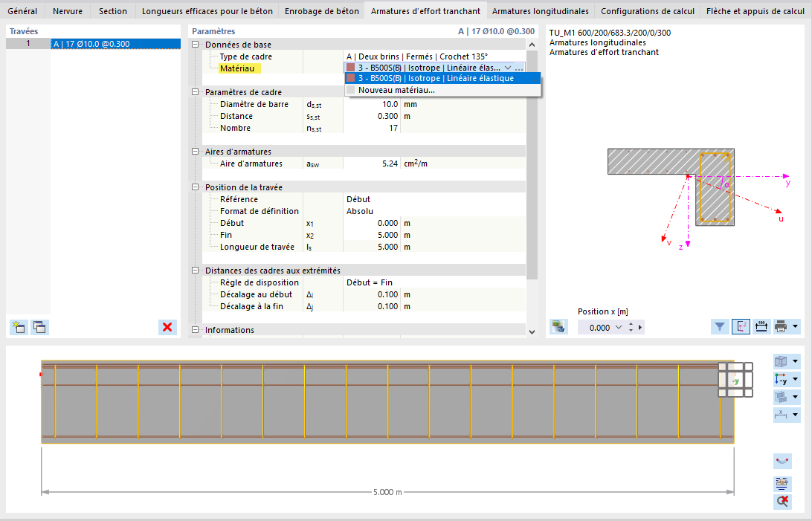Edit the Fin x2 value 5.000
The width and height of the screenshot is (812, 521).
click(x=371, y=235)
